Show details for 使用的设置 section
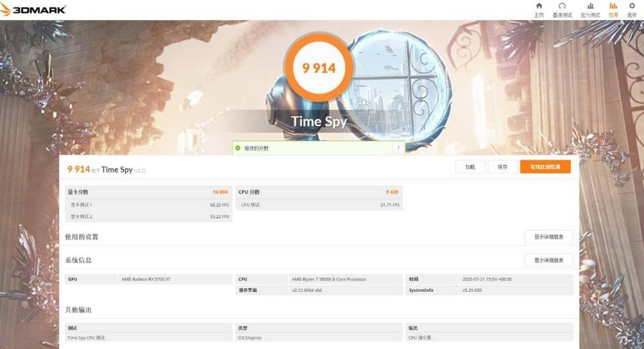The height and width of the screenshot is (349, 644). (x=549, y=237)
